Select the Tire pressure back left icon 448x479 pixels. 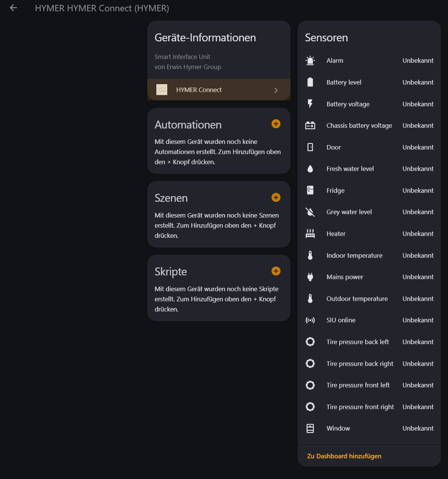310,341
